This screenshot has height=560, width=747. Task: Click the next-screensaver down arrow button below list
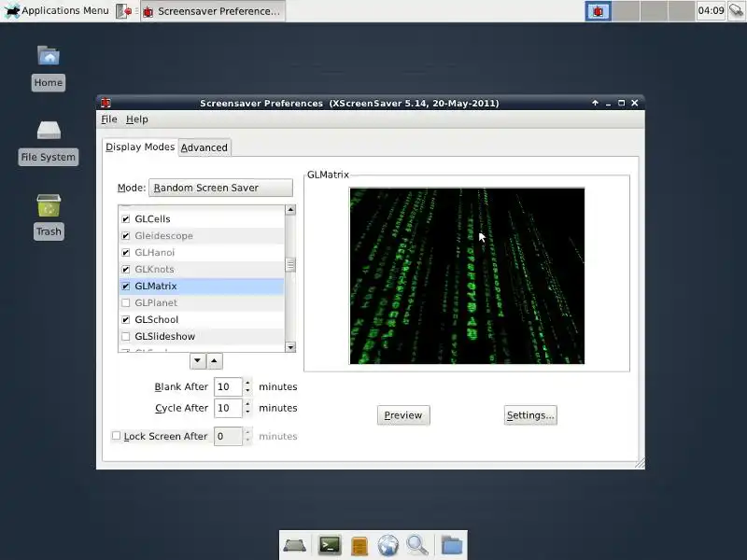point(198,361)
